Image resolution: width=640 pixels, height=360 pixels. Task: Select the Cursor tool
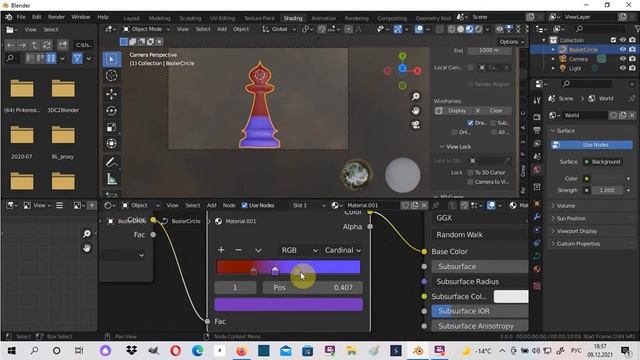click(111, 76)
